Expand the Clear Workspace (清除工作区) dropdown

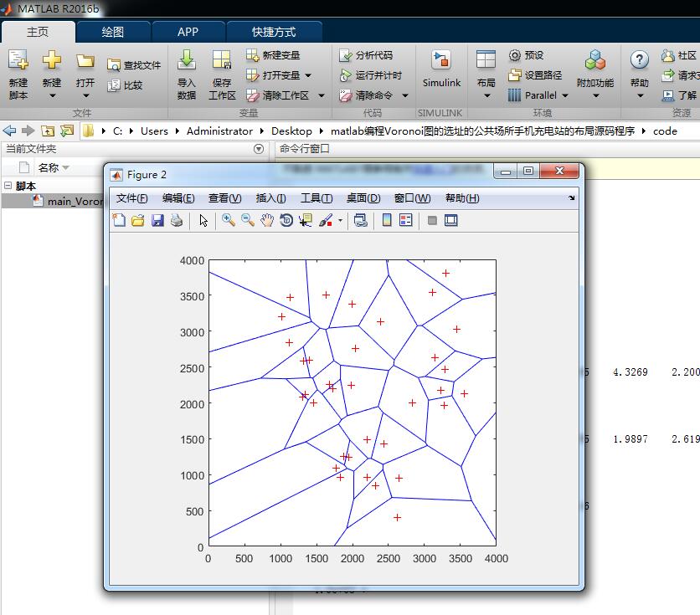[322, 95]
